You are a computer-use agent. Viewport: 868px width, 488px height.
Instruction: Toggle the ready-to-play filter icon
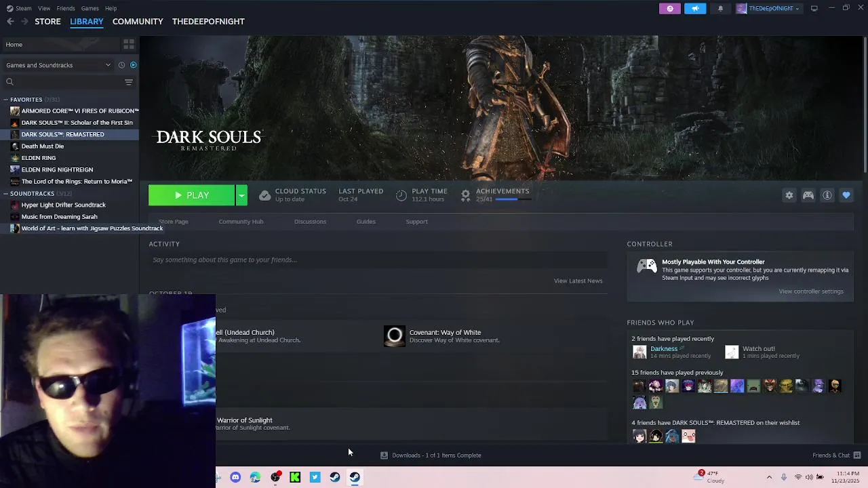[x=133, y=65]
